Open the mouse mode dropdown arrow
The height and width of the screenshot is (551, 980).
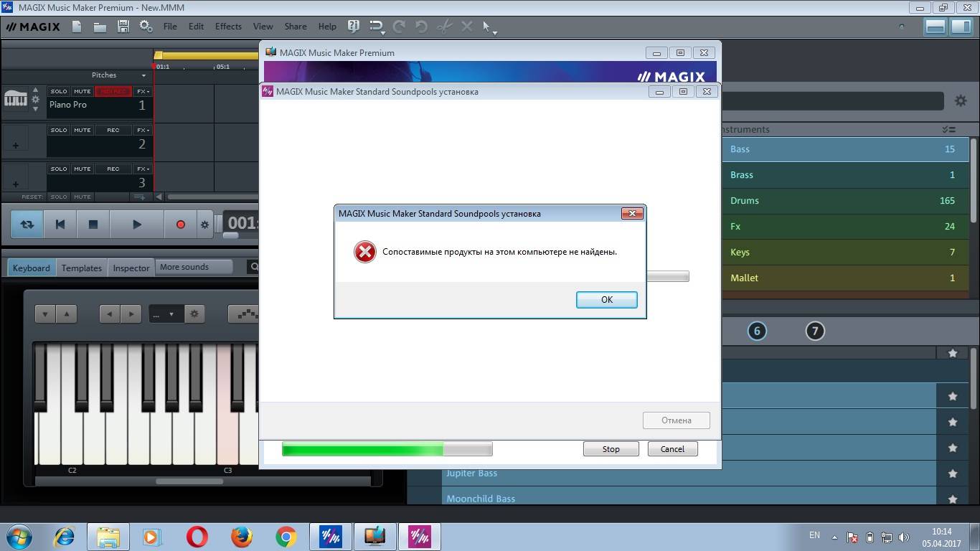495,32
